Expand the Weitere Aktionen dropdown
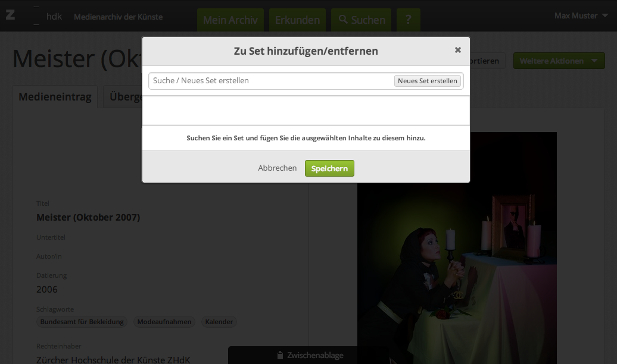The height and width of the screenshot is (364, 617). coord(559,61)
